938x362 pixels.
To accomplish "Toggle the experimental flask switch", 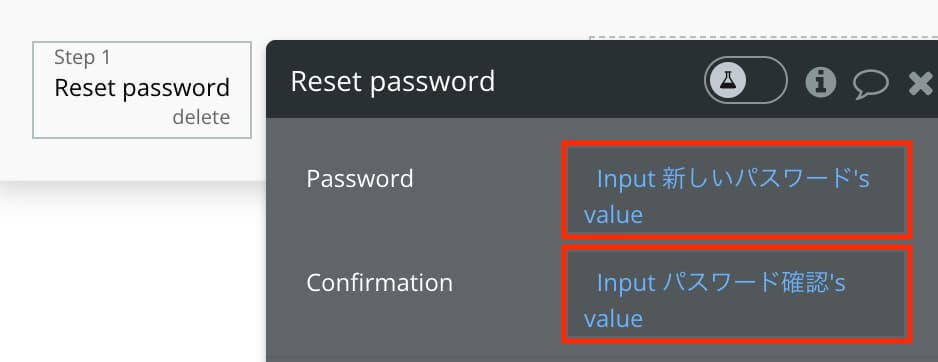I will click(745, 80).
